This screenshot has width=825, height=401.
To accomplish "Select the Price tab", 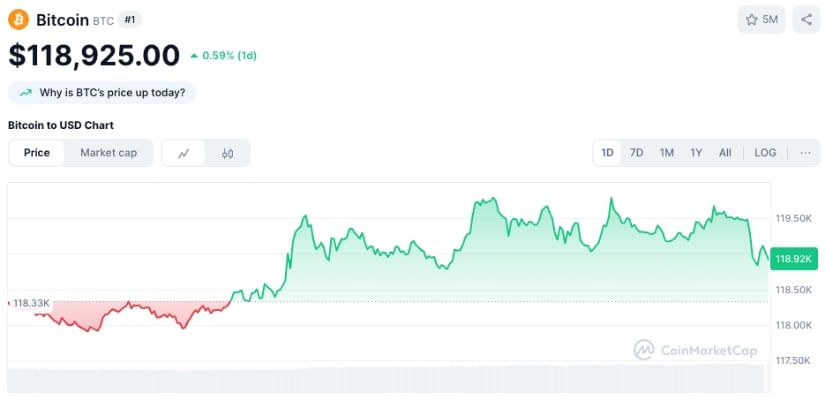I will click(x=37, y=153).
